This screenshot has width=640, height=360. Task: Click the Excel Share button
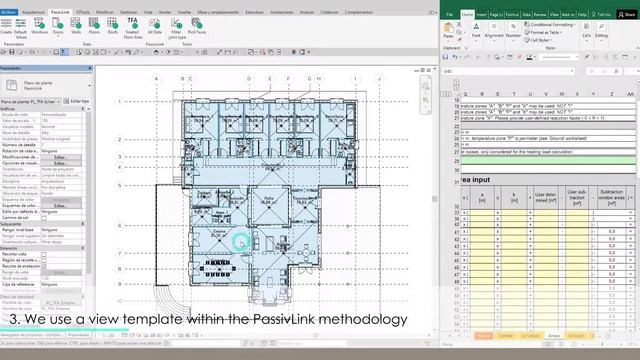click(x=627, y=14)
